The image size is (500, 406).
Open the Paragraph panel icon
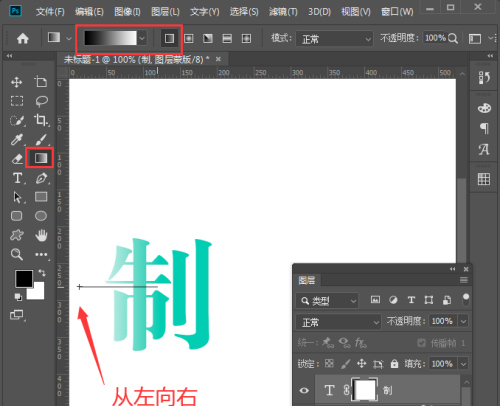(484, 128)
